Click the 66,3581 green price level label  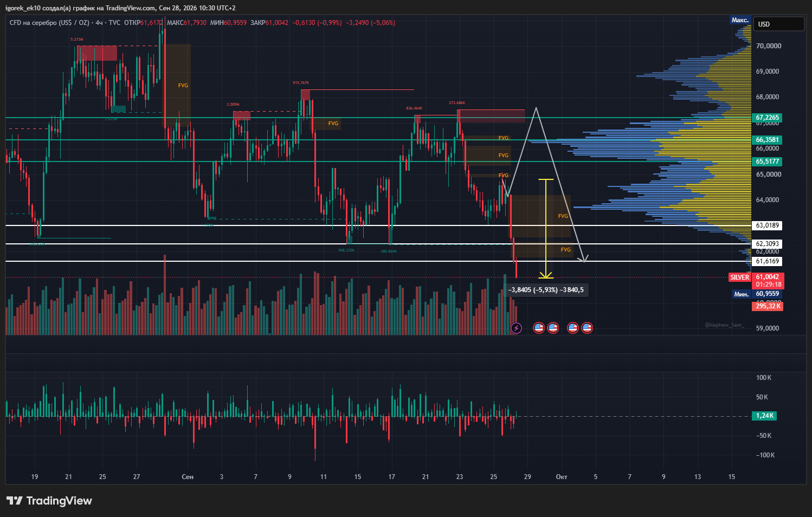pyautogui.click(x=768, y=140)
